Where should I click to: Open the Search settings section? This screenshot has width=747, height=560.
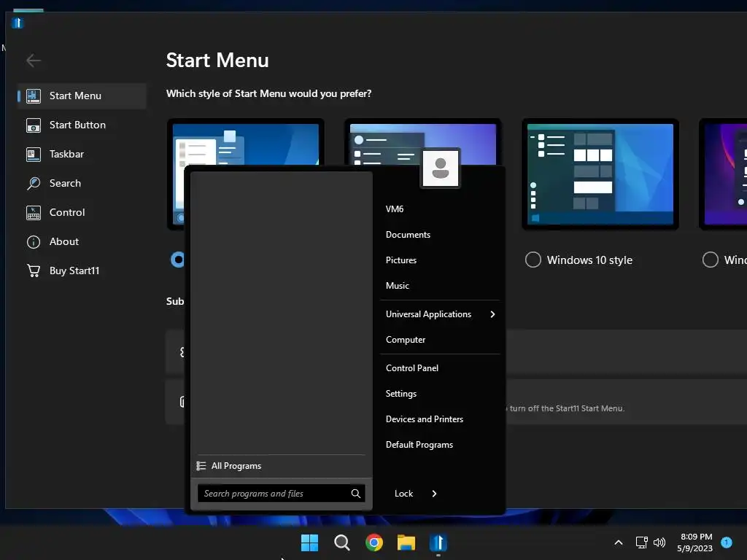[x=82, y=183]
